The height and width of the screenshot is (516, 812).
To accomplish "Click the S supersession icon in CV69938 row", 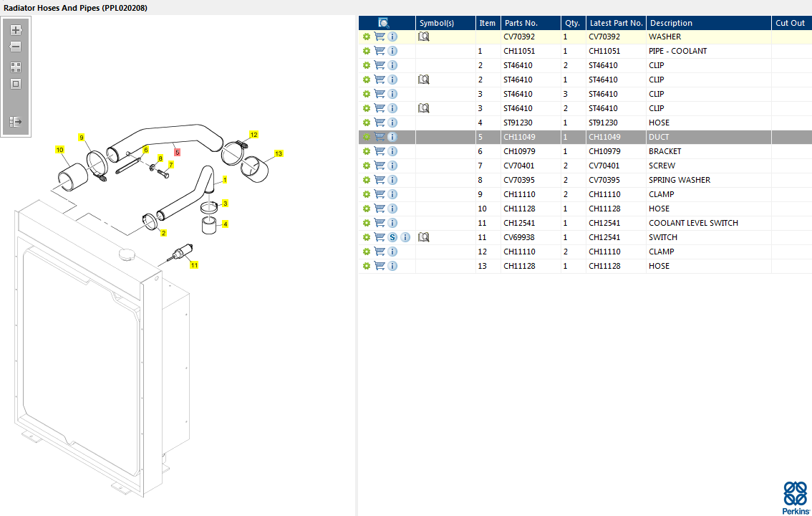I will pos(392,237).
